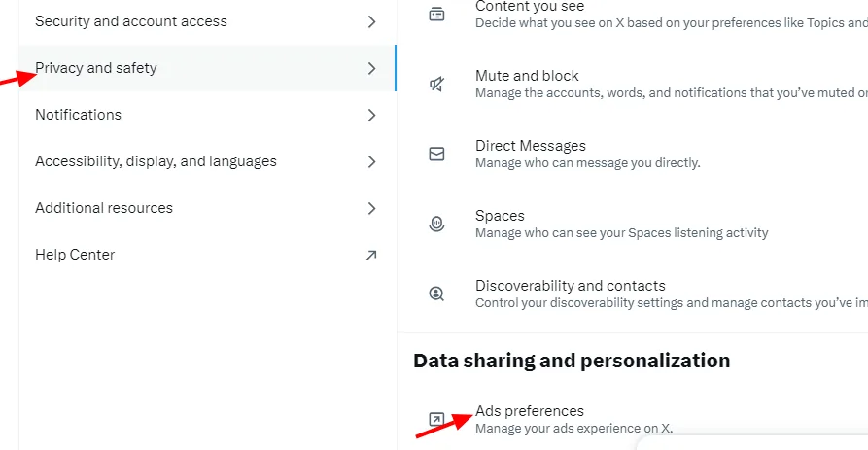
Task: Open the Notifications settings section
Action: [79, 115]
